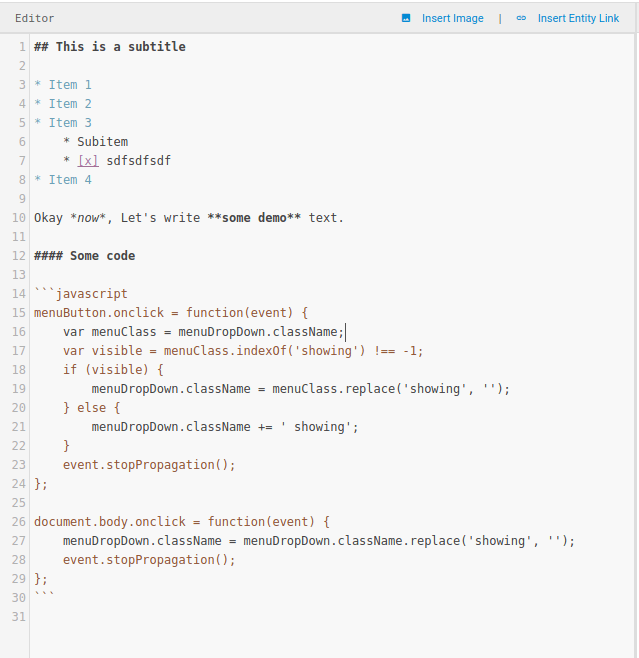
Task: Click the '* Item 2' list line
Action: click(x=63, y=104)
